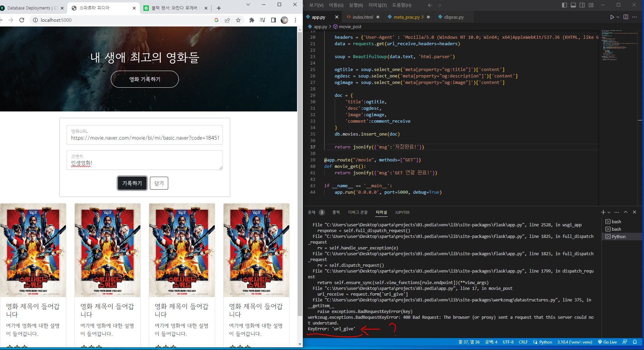
Task: Expand the run options dropdown arrow
Action: point(618,17)
